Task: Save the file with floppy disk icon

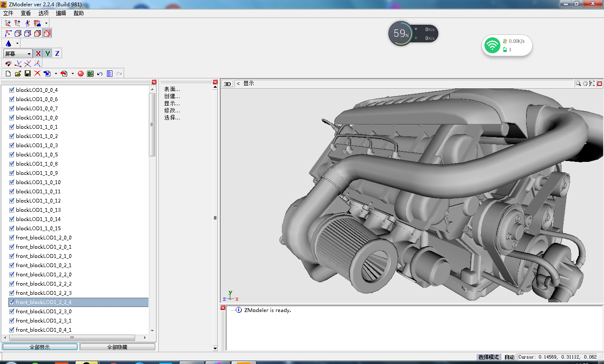Action: pyautogui.click(x=28, y=73)
